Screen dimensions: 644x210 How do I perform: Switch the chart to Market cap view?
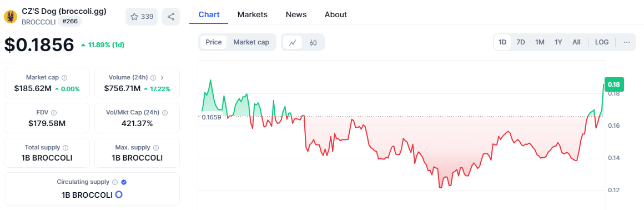point(251,42)
